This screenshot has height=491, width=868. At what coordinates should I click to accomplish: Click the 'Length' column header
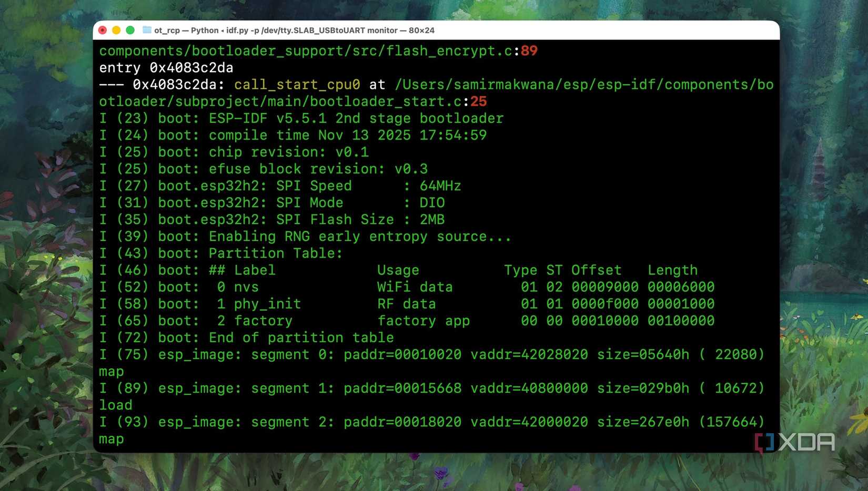click(673, 270)
